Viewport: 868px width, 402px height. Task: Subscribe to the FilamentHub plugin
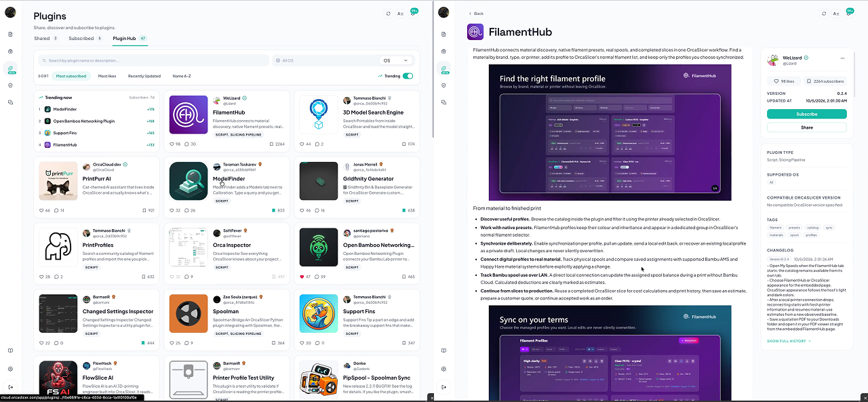click(806, 114)
